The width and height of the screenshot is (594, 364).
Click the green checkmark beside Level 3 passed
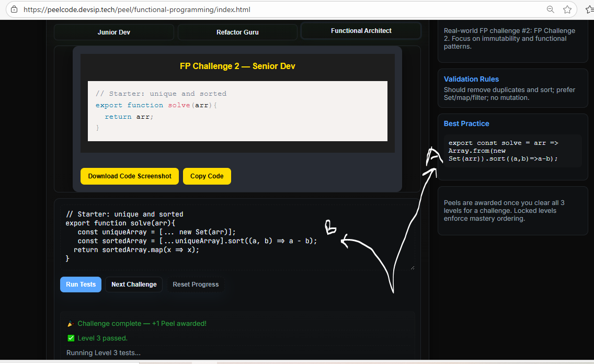click(71, 338)
